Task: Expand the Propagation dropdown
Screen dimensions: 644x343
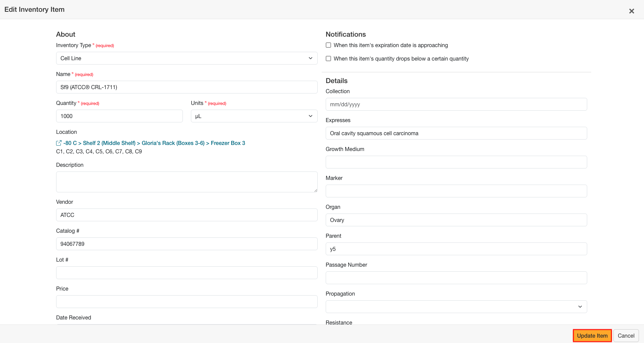Action: tap(456, 307)
